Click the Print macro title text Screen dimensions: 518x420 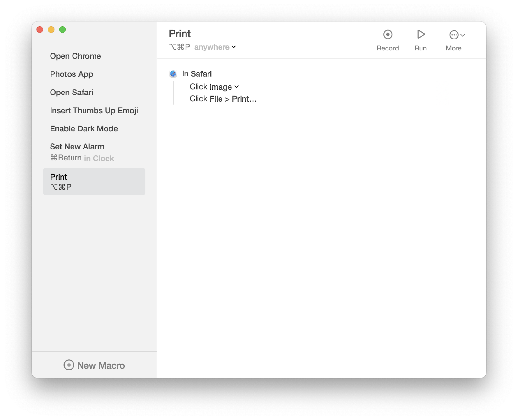[x=180, y=34]
